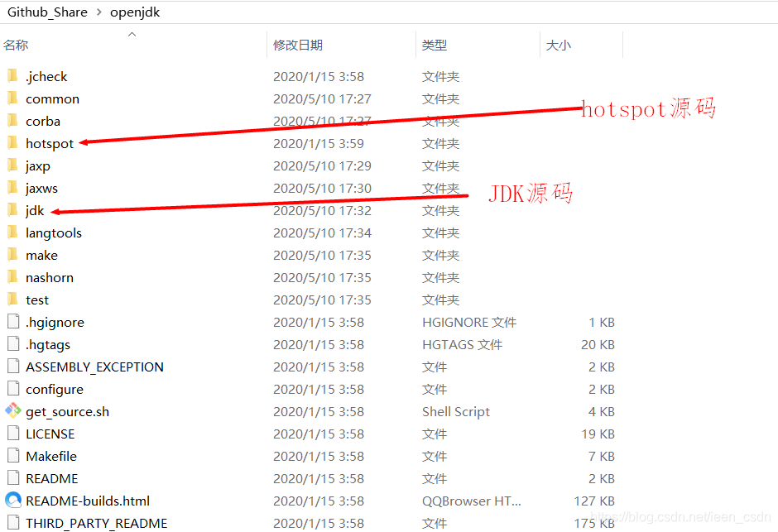Select the THIRD_PARTY_README file name
The image size is (778, 532).
point(97,523)
